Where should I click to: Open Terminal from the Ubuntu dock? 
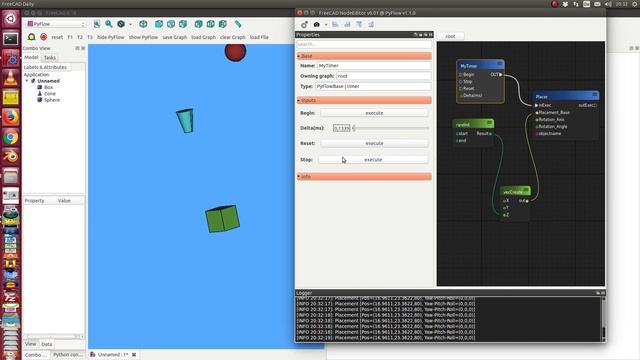[11, 39]
